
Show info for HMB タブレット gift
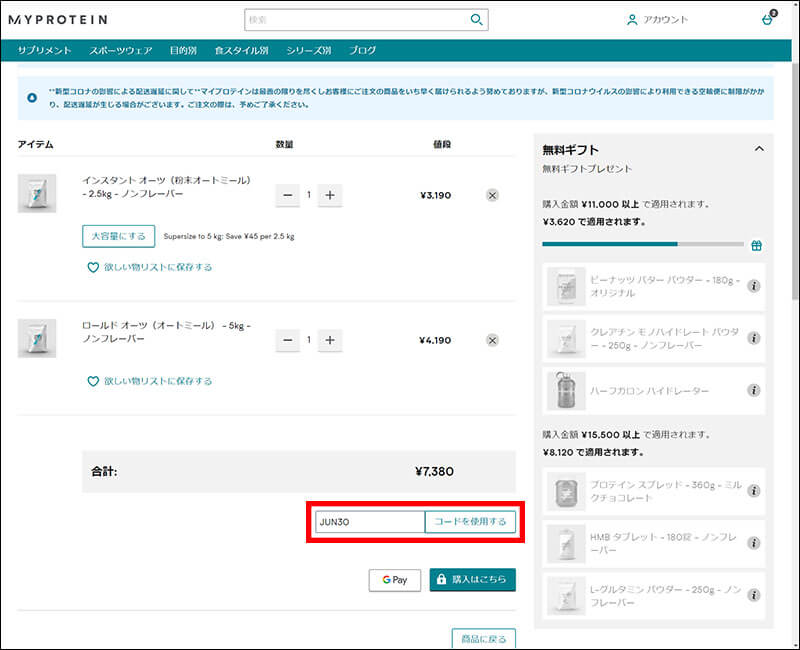pos(754,543)
